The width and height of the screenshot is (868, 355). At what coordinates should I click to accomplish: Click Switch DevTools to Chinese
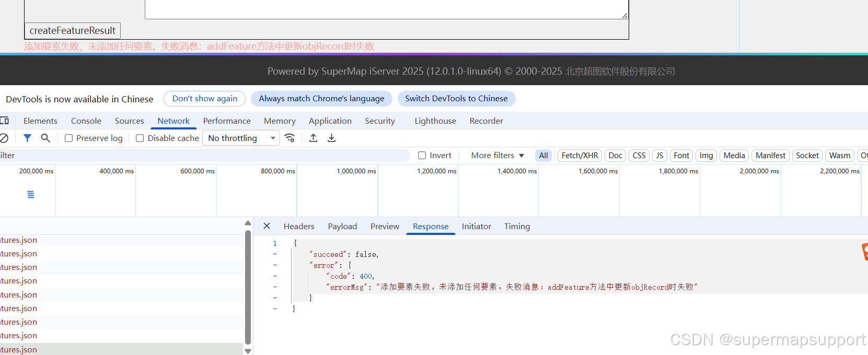(456, 99)
